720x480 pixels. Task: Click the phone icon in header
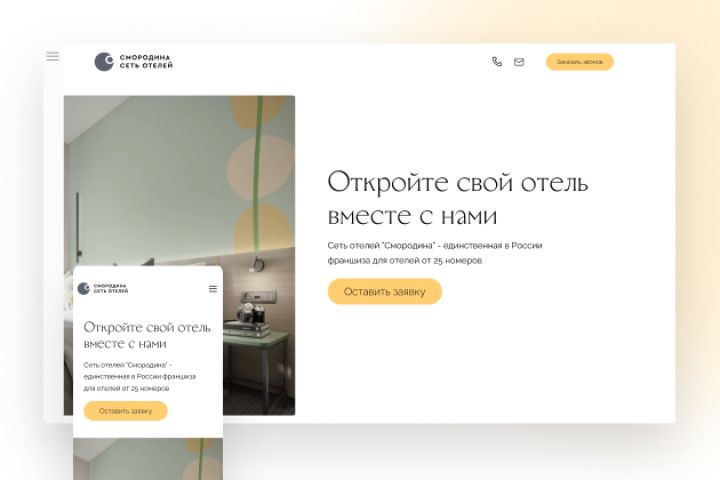point(497,62)
